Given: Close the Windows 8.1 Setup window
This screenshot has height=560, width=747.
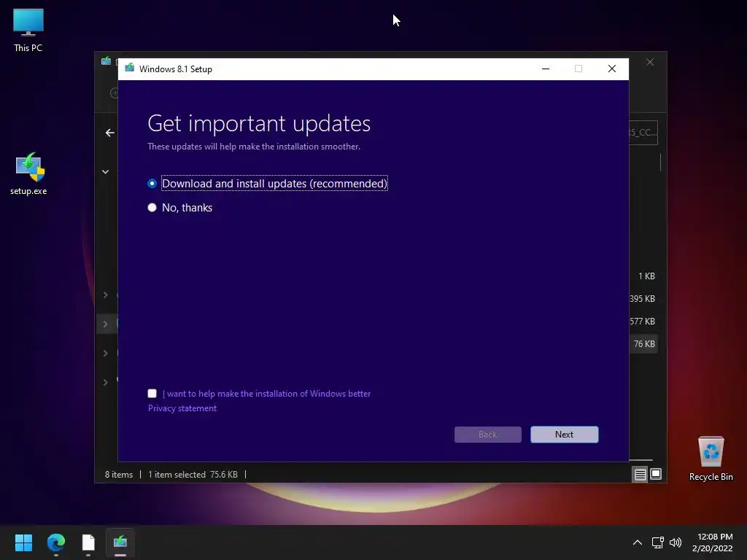Looking at the screenshot, I should (x=612, y=69).
